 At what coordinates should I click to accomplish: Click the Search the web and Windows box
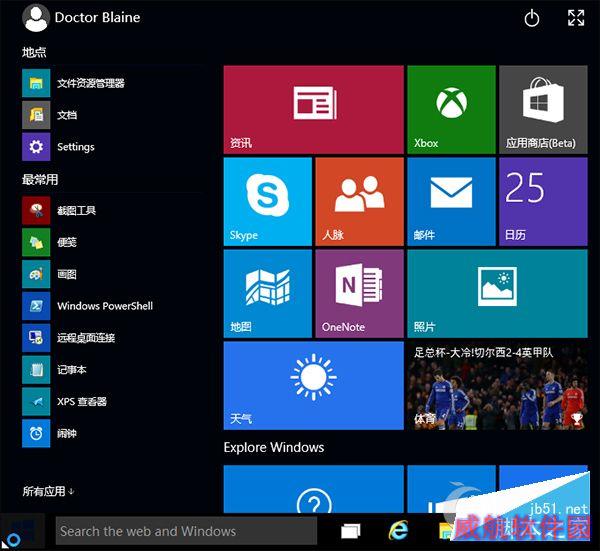tap(186, 531)
